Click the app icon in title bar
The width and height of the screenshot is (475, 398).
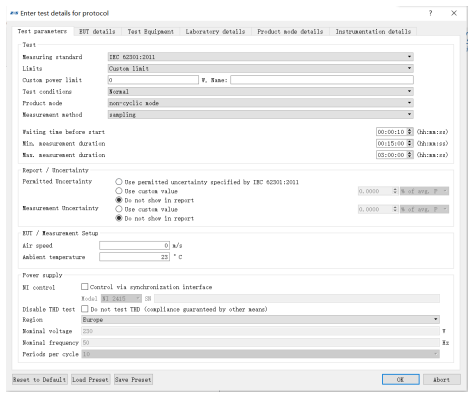(14, 13)
